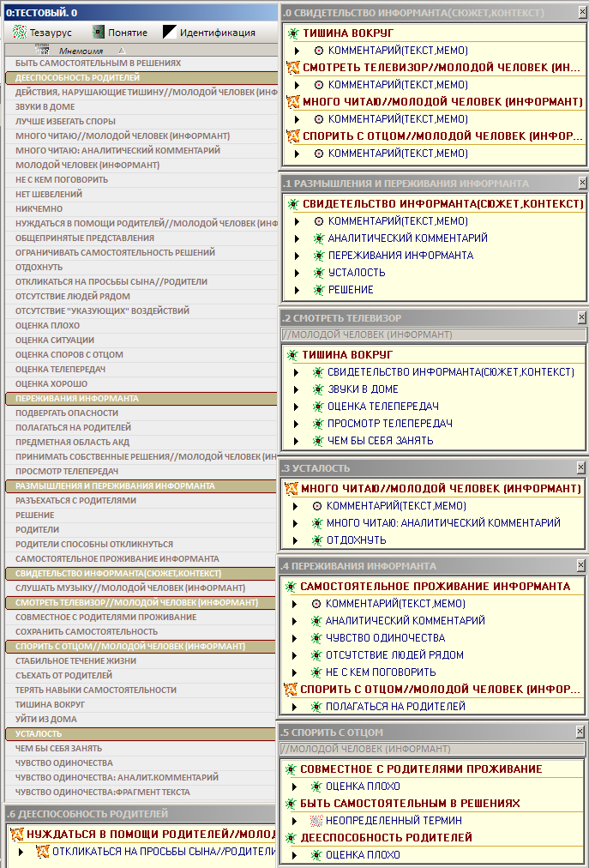Open the Тезаурус toolbar item

click(43, 33)
